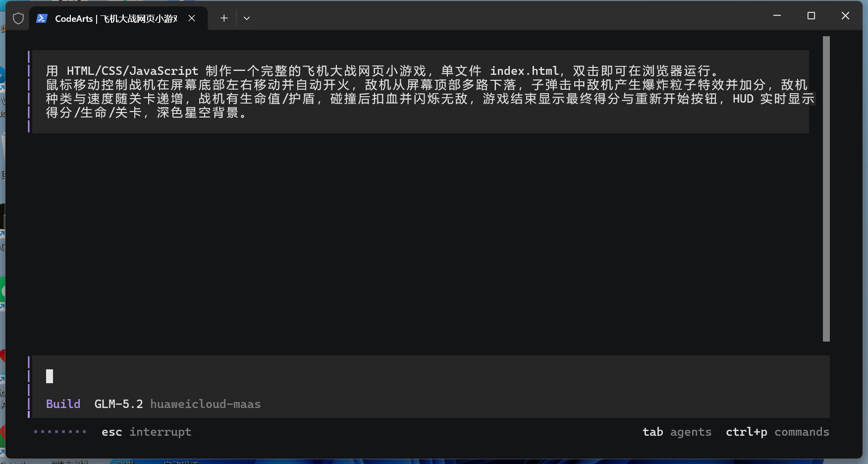Select the CodeArts 飞机大战网页小游戏 tab

(118, 18)
